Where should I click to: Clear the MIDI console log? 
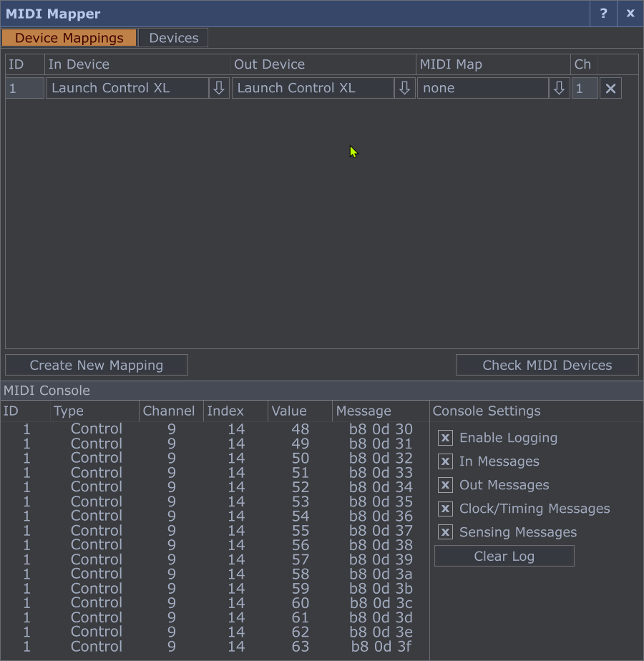504,557
